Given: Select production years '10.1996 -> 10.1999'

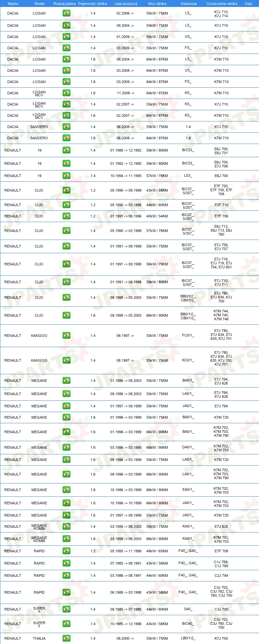Looking at the screenshot, I should tap(126, 503).
